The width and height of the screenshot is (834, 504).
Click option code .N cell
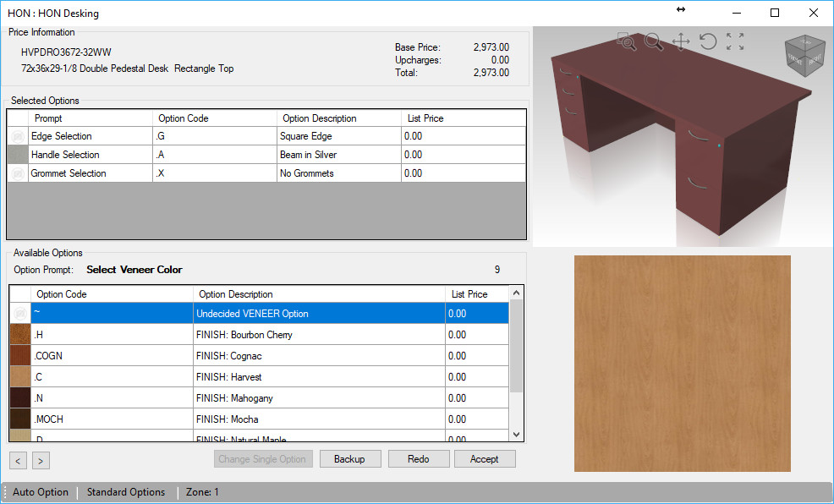pyautogui.click(x=112, y=398)
